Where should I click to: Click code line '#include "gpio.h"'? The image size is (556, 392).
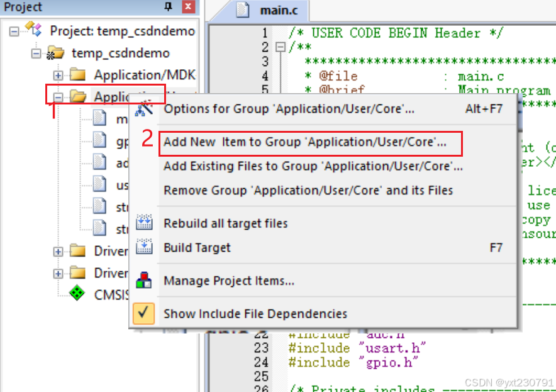[353, 362]
